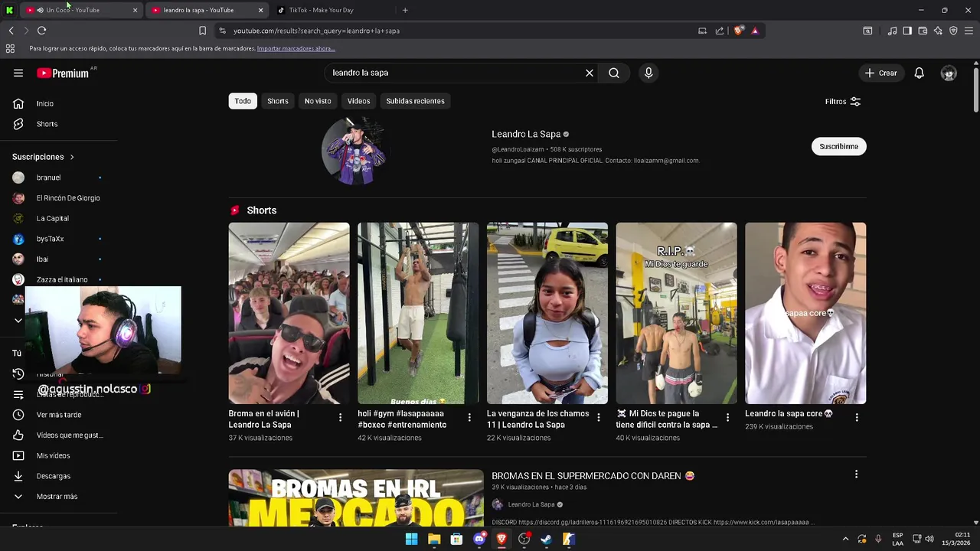The height and width of the screenshot is (551, 980).
Task: Open a new browser tab
Action: click(405, 10)
